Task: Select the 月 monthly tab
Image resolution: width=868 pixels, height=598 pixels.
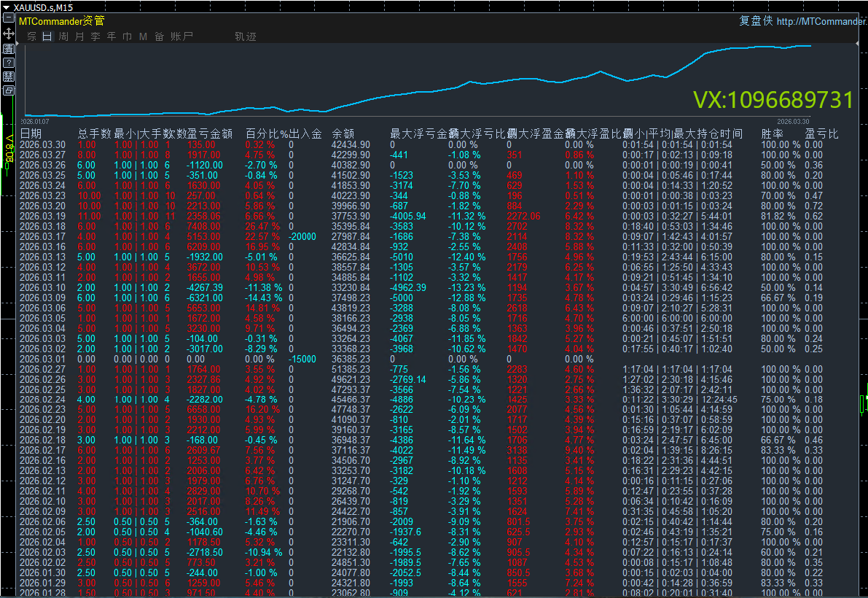Action: point(79,36)
